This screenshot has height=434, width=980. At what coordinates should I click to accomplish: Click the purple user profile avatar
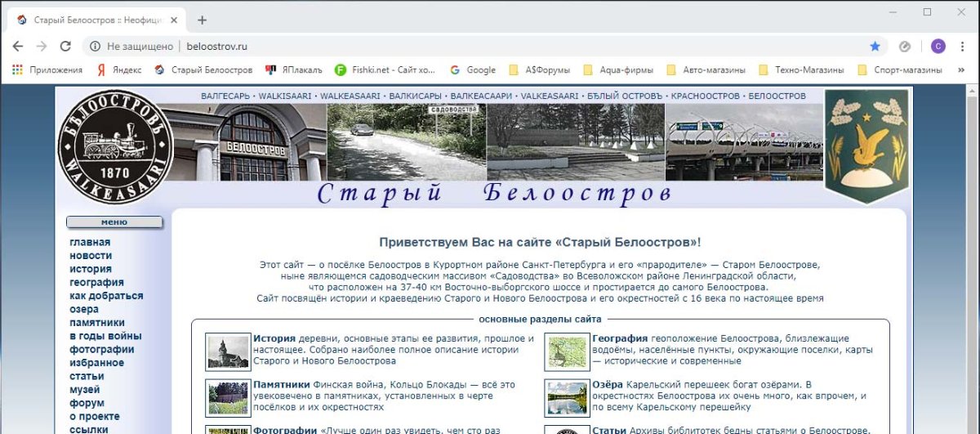938,47
